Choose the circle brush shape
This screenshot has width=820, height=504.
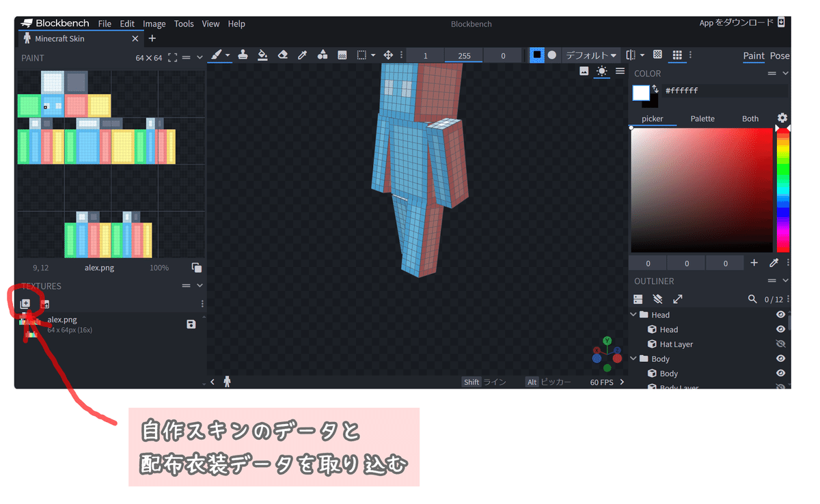pyautogui.click(x=551, y=55)
